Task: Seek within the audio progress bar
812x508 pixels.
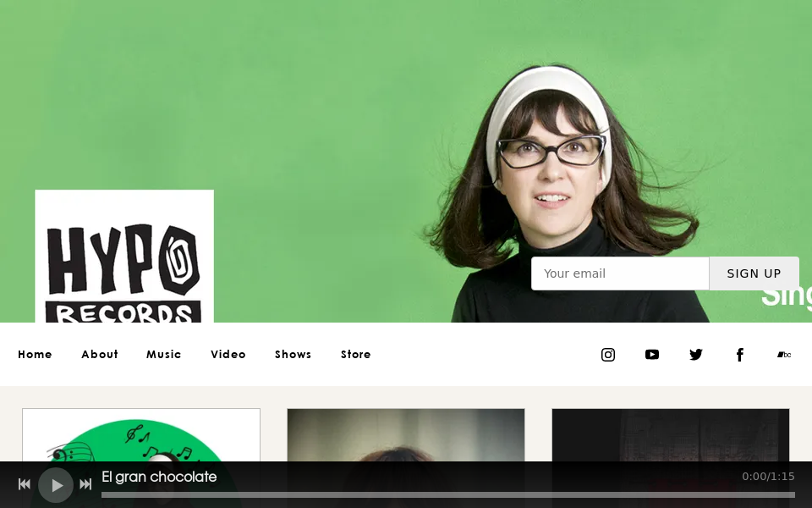Action: click(x=448, y=494)
